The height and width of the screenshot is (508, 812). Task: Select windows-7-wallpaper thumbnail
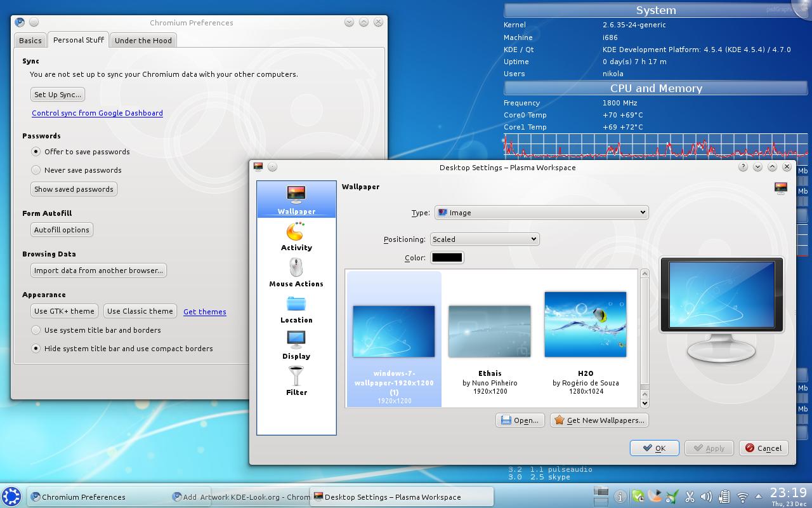(x=394, y=338)
